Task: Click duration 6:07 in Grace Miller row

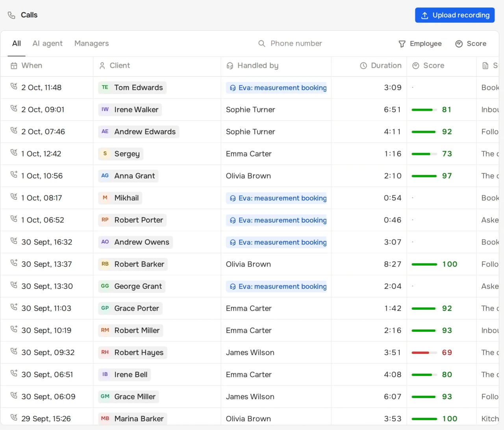Action: pos(393,396)
